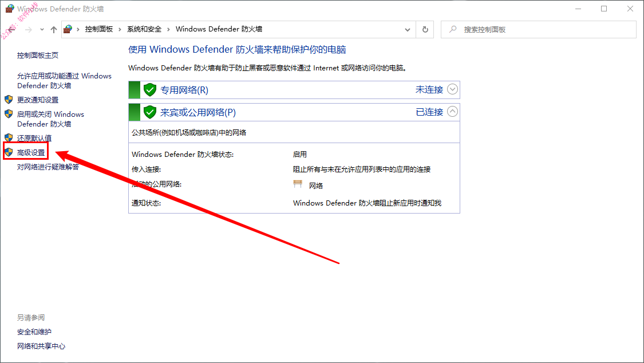Expand the chevron after 控制面板 breadcrumb
644x363 pixels.
point(120,30)
